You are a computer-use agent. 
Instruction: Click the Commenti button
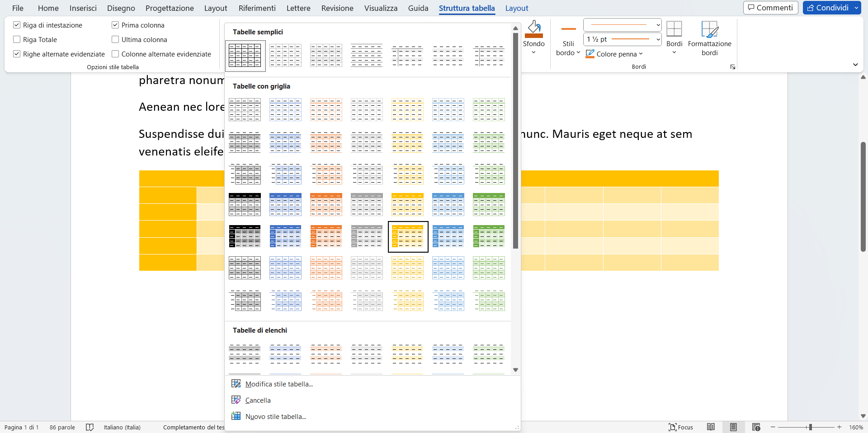(770, 8)
